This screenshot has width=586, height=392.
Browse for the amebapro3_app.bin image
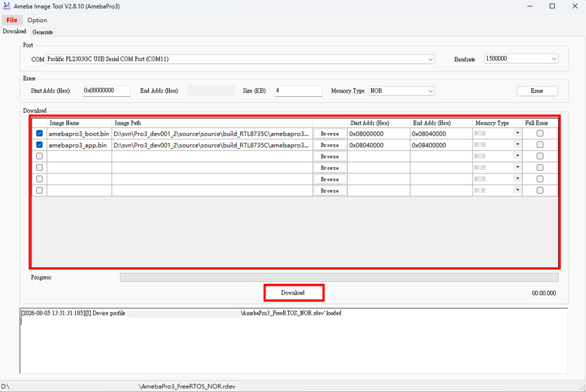329,145
